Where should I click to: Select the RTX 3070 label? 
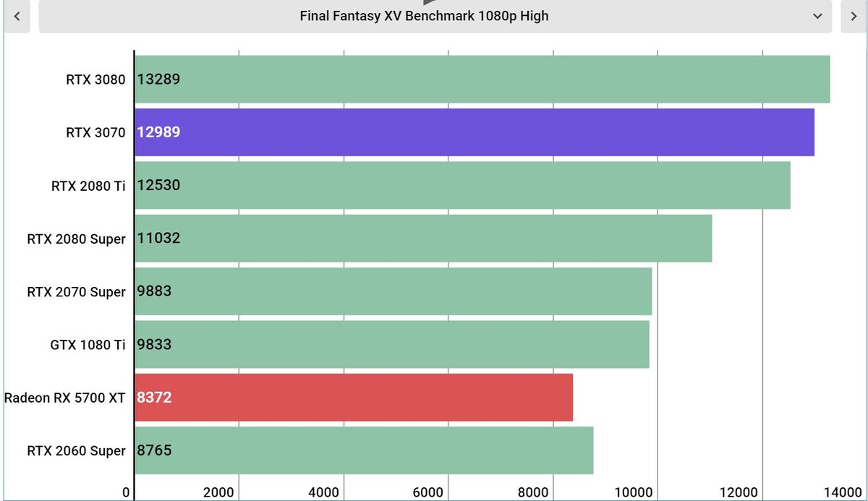tap(95, 132)
